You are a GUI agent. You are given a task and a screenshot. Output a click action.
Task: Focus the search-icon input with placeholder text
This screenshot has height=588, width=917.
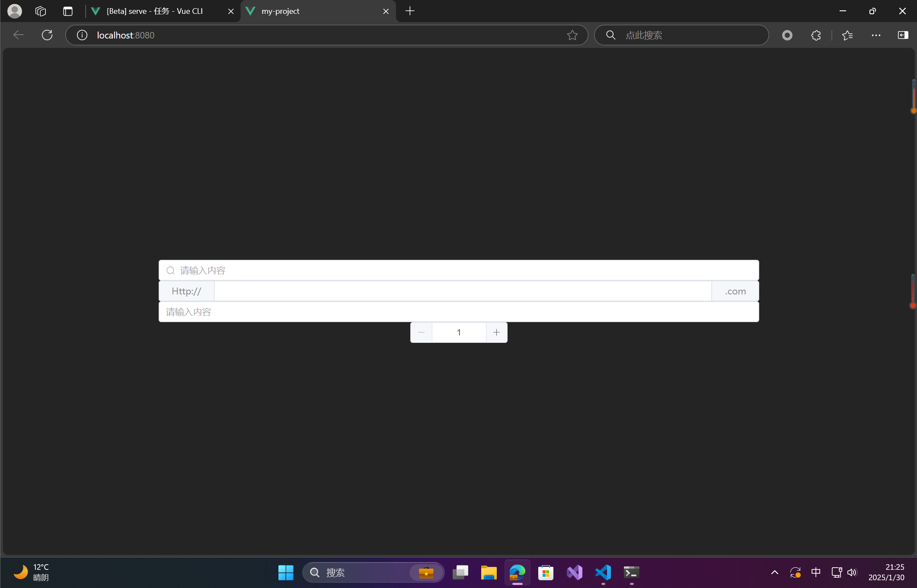click(458, 270)
